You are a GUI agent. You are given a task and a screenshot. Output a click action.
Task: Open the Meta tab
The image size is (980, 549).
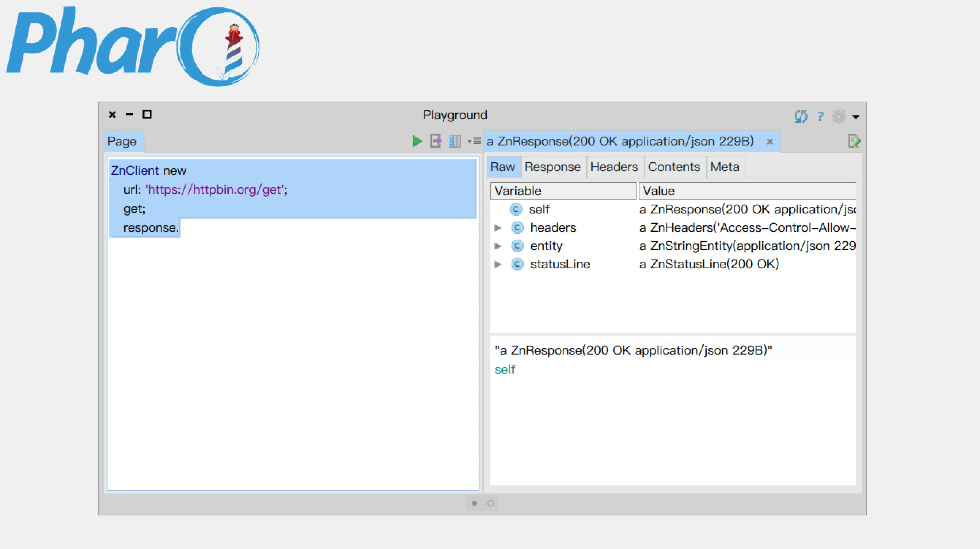(x=724, y=167)
